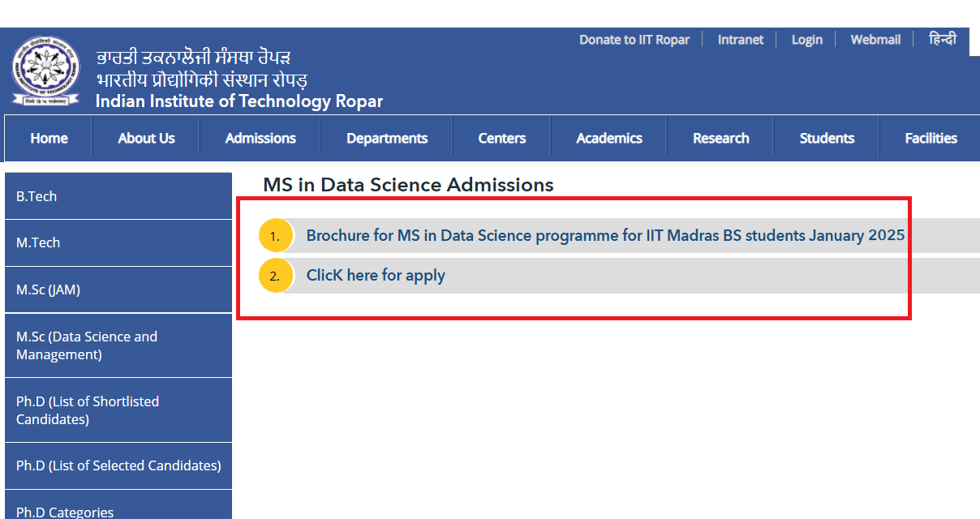This screenshot has width=980, height=519.
Task: Click the MS in Data Science Admissions heading
Action: tap(408, 185)
